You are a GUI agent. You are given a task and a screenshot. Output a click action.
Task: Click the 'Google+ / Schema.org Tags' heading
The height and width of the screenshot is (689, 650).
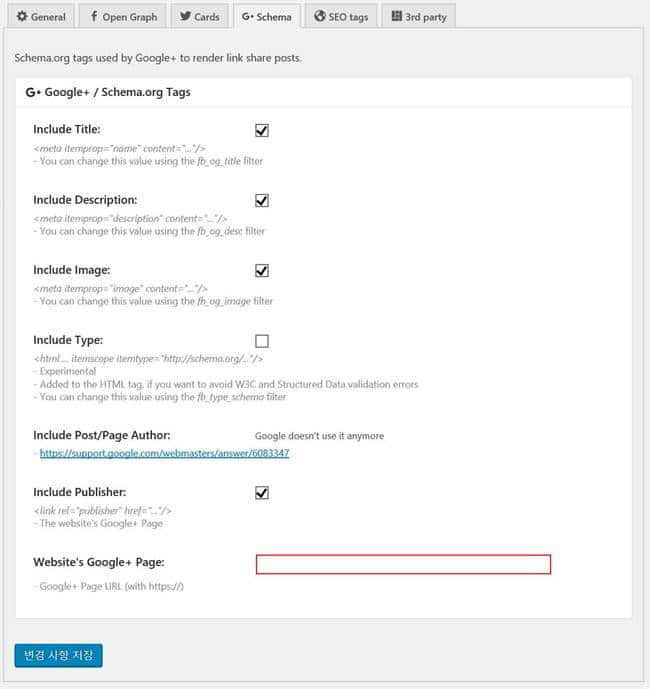point(117,92)
